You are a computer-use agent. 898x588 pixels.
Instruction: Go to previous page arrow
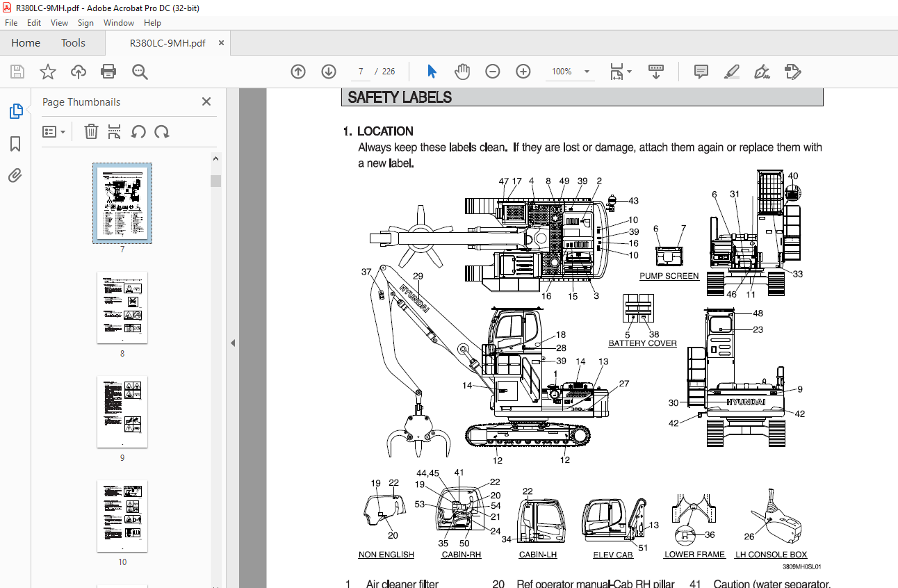(298, 72)
